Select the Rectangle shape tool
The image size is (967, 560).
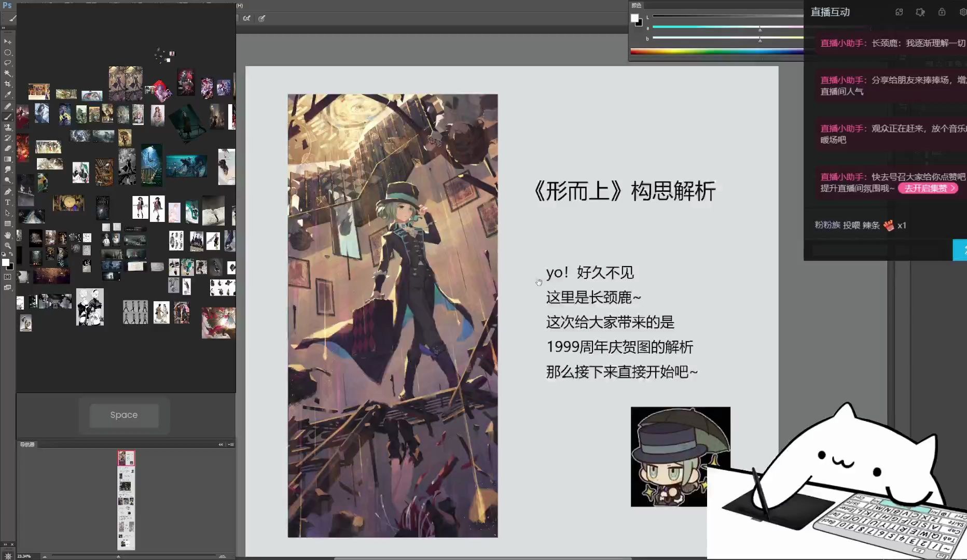click(8, 224)
